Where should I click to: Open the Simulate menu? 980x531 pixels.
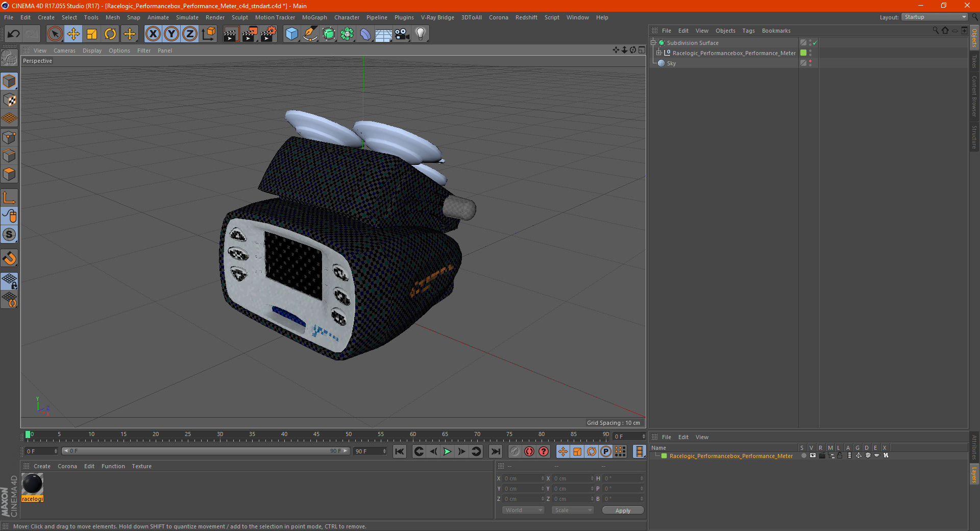click(x=187, y=17)
